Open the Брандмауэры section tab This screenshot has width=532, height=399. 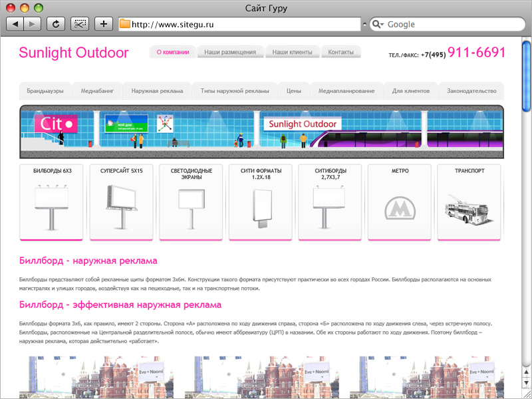45,91
